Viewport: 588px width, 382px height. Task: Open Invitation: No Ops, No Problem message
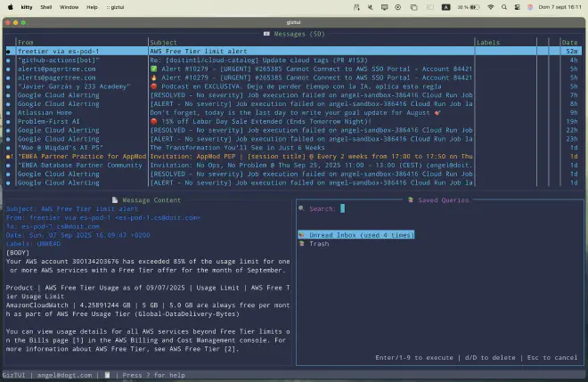point(294,166)
